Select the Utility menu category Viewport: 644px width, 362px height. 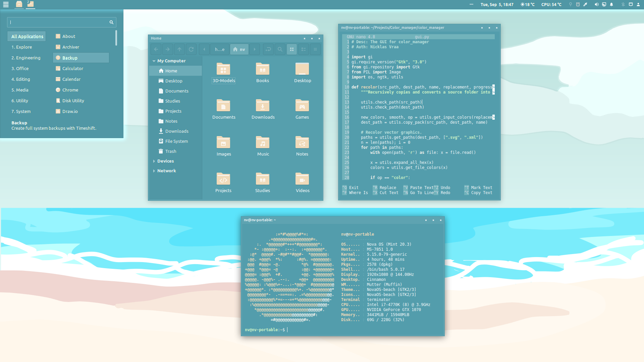tap(20, 101)
